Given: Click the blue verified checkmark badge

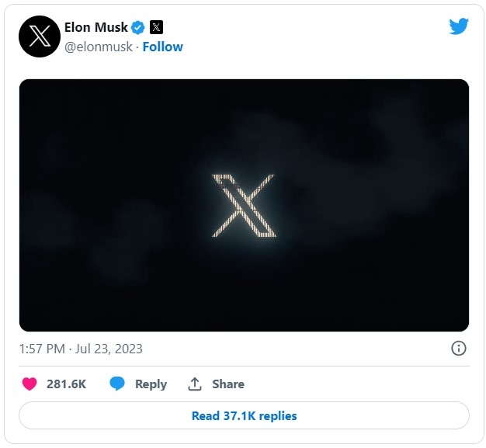Looking at the screenshot, I should 138,28.
